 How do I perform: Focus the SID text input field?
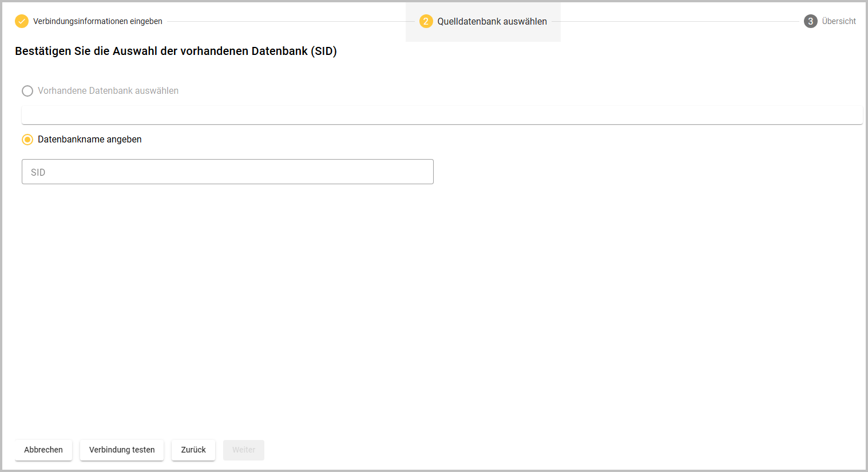(228, 172)
